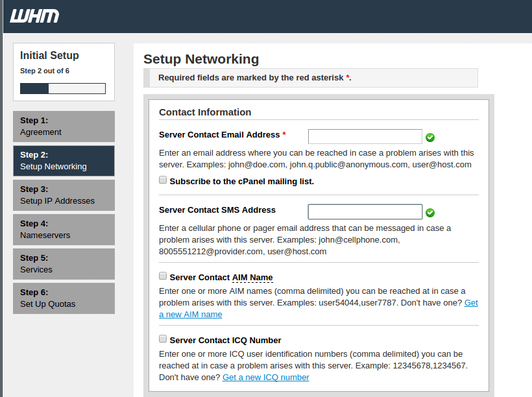Image resolution: width=532 pixels, height=397 pixels.
Task: Select Step 2: Setup Networking item
Action: 64,161
